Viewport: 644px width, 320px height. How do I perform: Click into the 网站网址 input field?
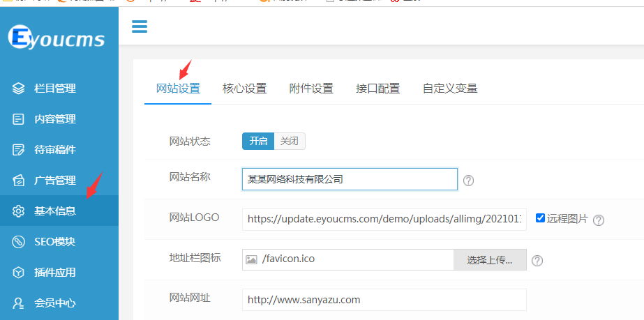coord(384,300)
